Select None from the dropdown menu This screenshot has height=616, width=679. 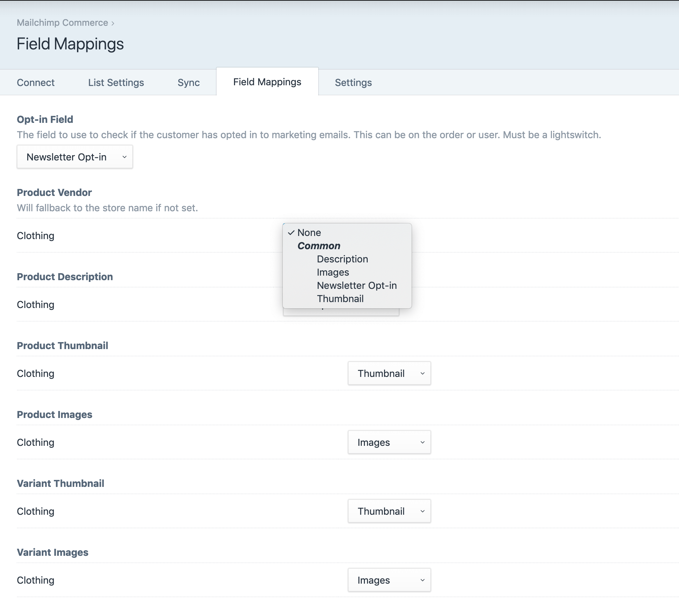click(x=309, y=232)
